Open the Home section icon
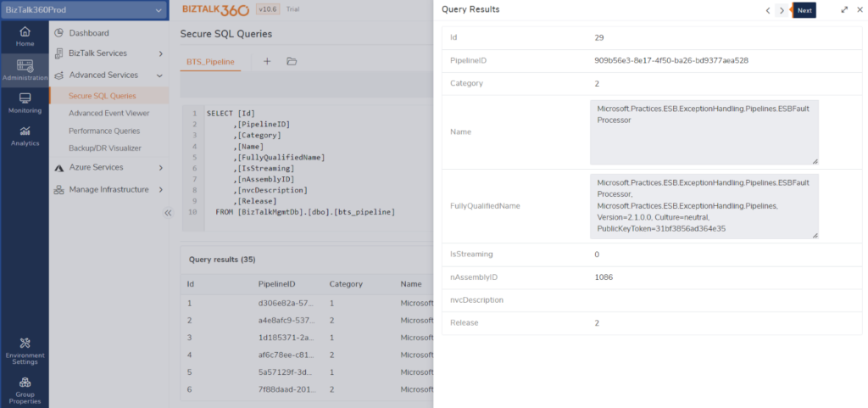The image size is (868, 408). (25, 32)
